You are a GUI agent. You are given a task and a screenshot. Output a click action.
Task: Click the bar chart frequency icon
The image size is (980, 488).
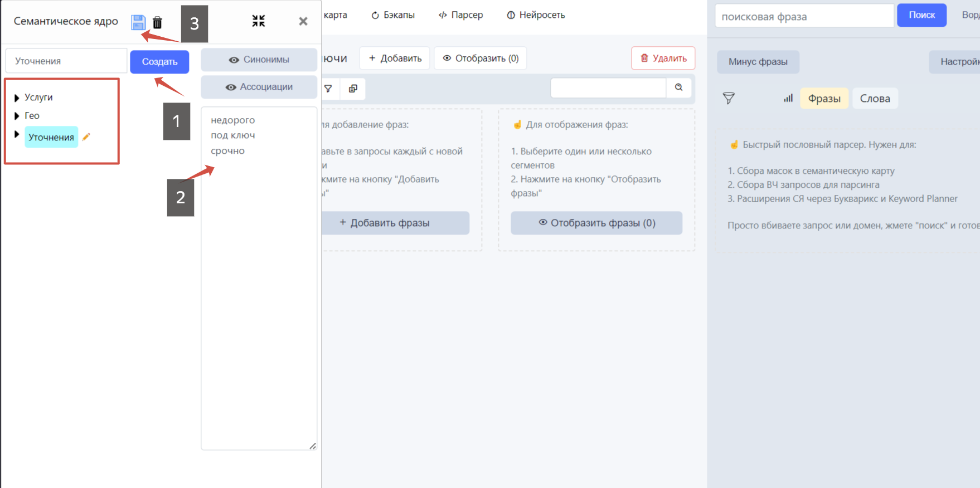[x=788, y=99]
